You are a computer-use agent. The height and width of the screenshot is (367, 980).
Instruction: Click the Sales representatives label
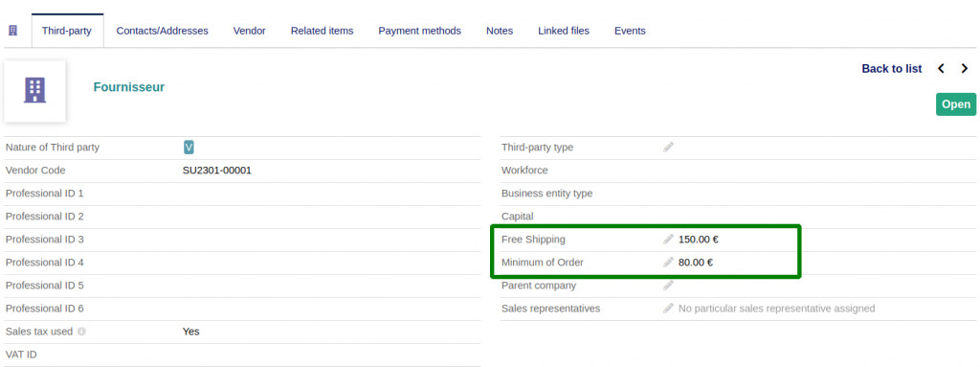[x=550, y=309]
